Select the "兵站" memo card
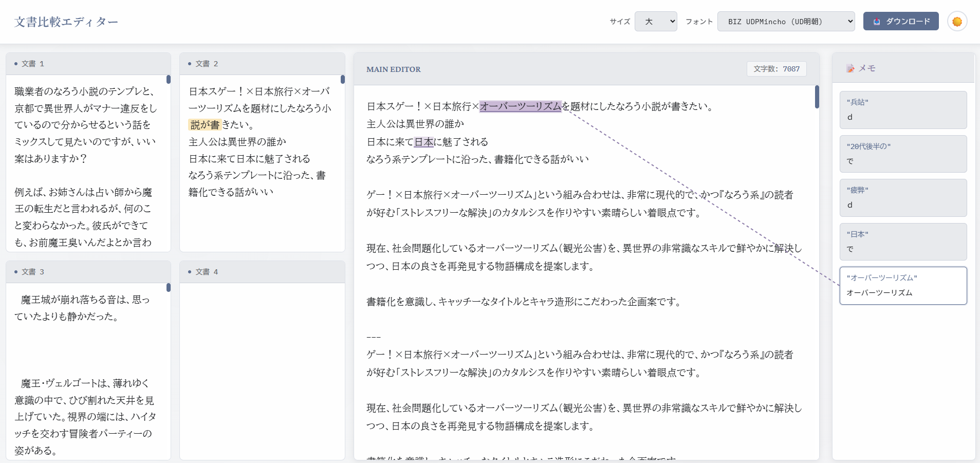980x463 pixels. coord(903,110)
